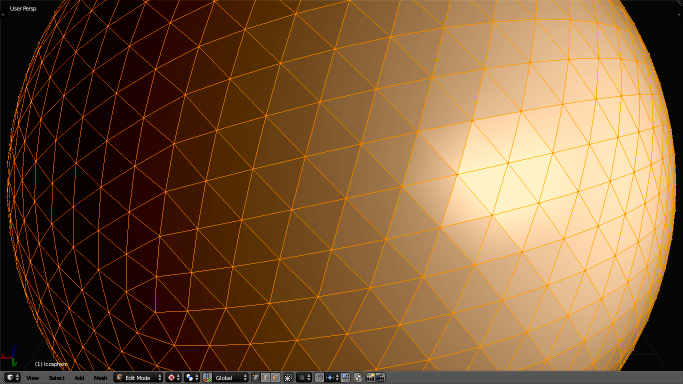Click the OpenGL render animation icon
Screen dimensions: 683x384
pos(380,377)
